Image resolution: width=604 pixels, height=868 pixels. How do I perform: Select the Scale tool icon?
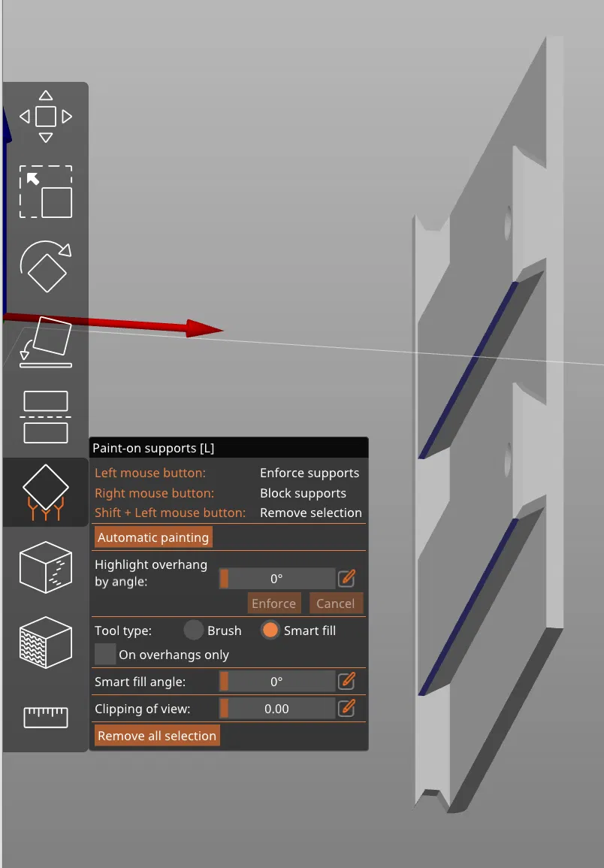(x=46, y=192)
